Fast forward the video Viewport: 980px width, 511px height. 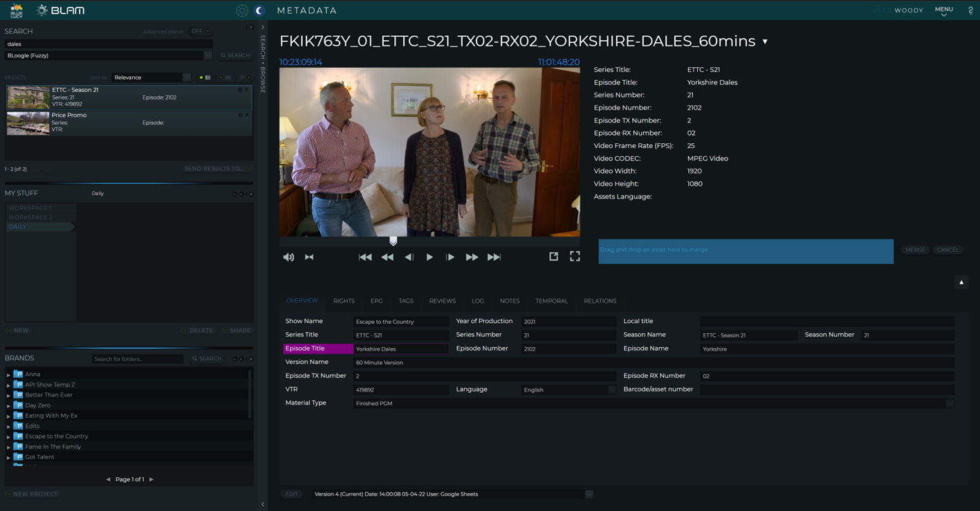pos(472,257)
